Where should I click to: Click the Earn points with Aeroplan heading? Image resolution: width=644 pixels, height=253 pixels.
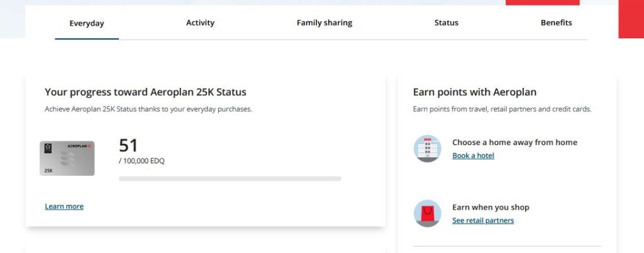pyautogui.click(x=475, y=92)
